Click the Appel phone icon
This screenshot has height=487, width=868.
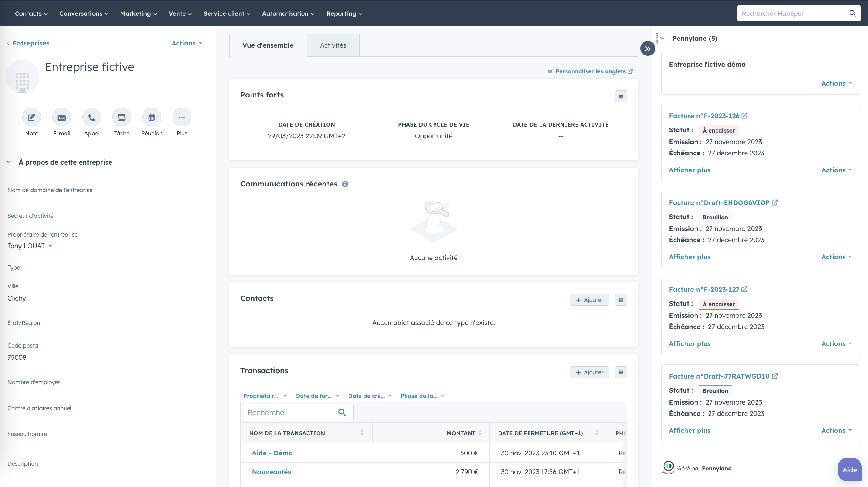coord(92,118)
